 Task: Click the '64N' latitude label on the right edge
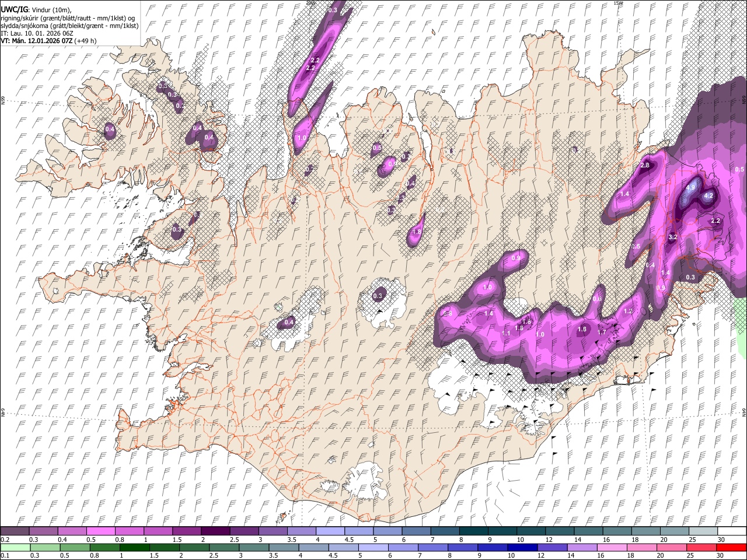coord(744,412)
